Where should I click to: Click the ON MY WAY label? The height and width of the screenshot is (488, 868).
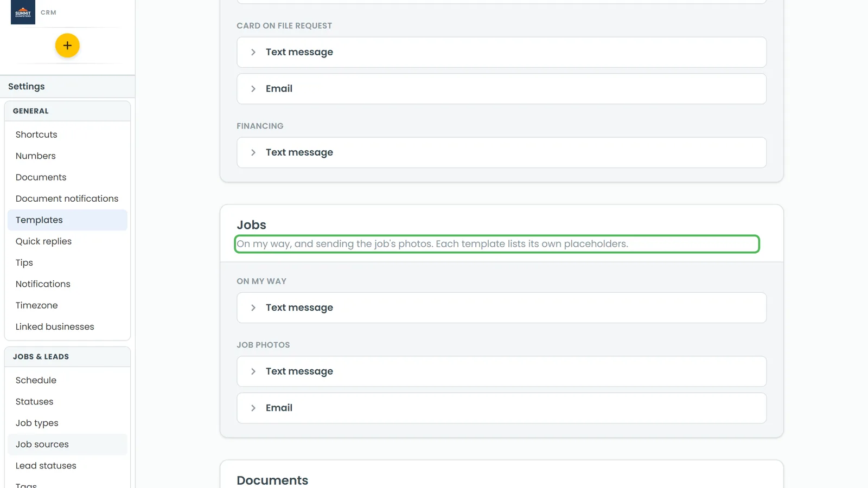[x=261, y=281]
